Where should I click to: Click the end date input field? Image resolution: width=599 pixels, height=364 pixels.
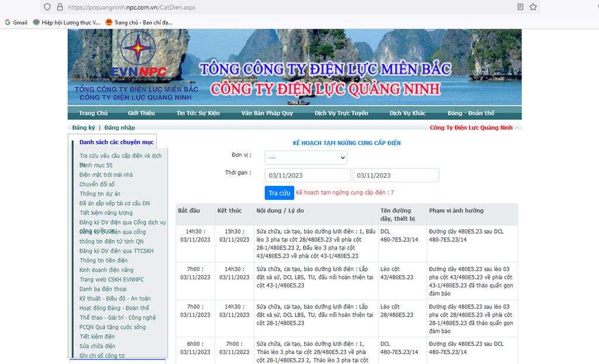point(396,175)
